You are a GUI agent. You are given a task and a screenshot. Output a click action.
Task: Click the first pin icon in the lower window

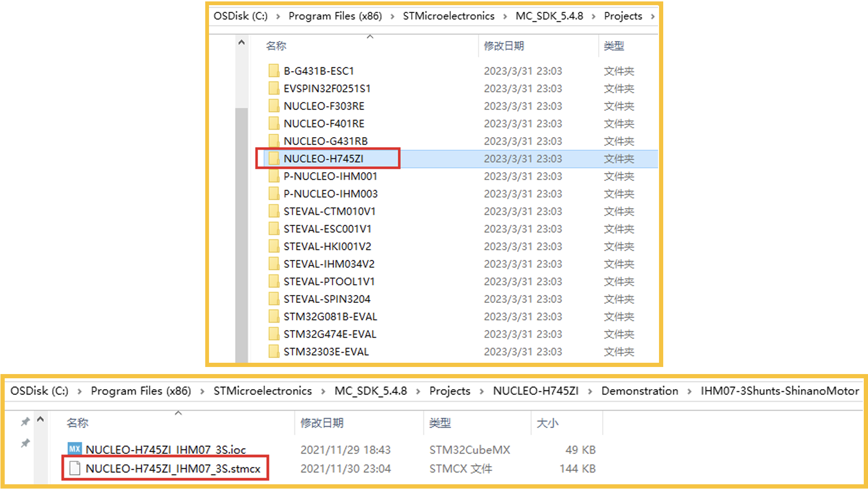click(x=25, y=422)
